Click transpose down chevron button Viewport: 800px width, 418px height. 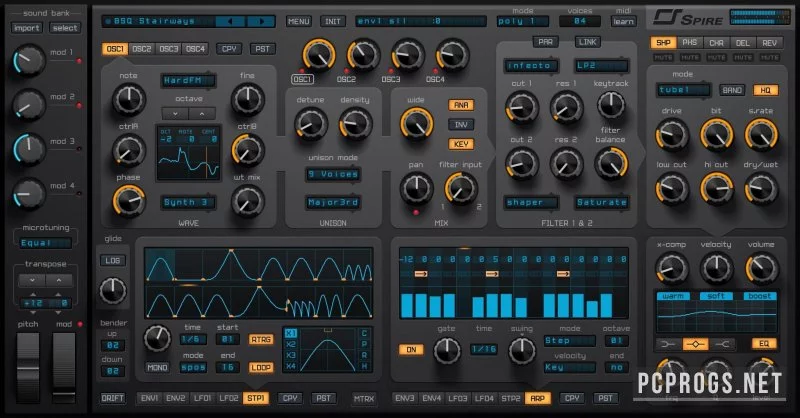(x=32, y=280)
